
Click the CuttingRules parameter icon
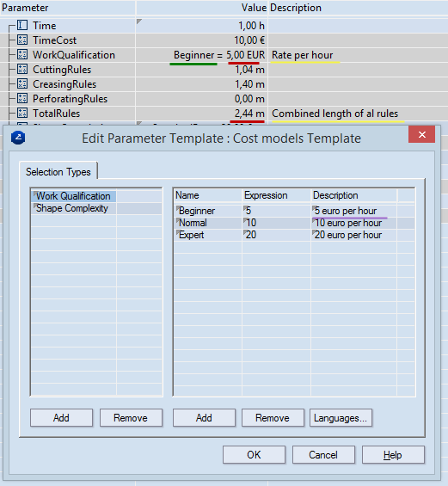[22, 69]
